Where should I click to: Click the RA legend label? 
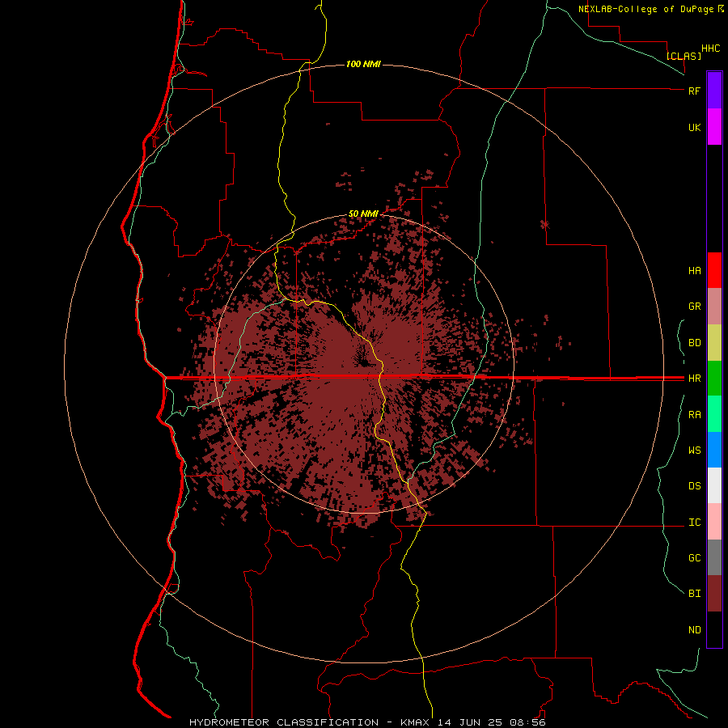click(694, 415)
